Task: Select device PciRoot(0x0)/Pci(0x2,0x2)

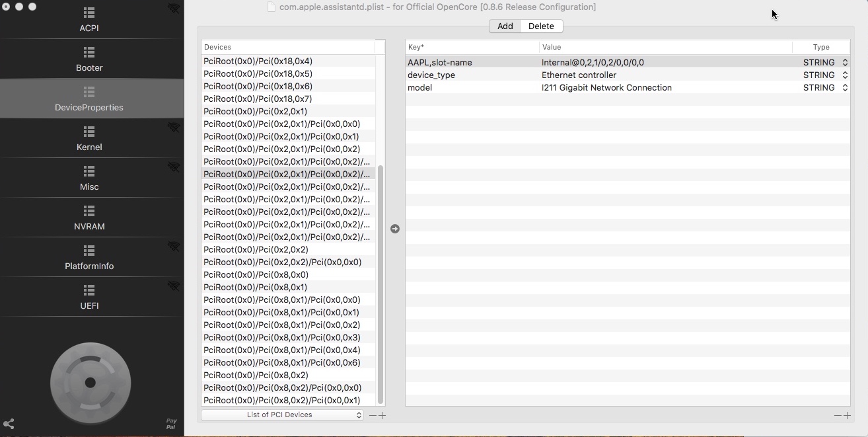Action: click(288, 249)
